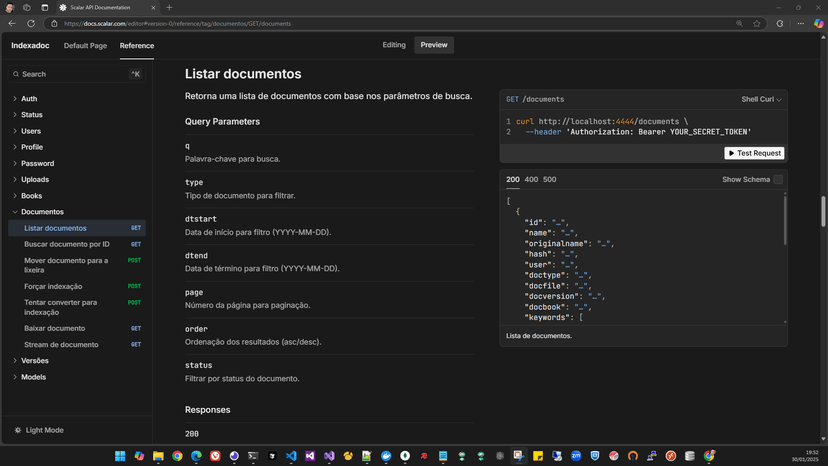Viewport: 828px width, 466px height.
Task: Click the play icon Test Request button
Action: click(754, 153)
